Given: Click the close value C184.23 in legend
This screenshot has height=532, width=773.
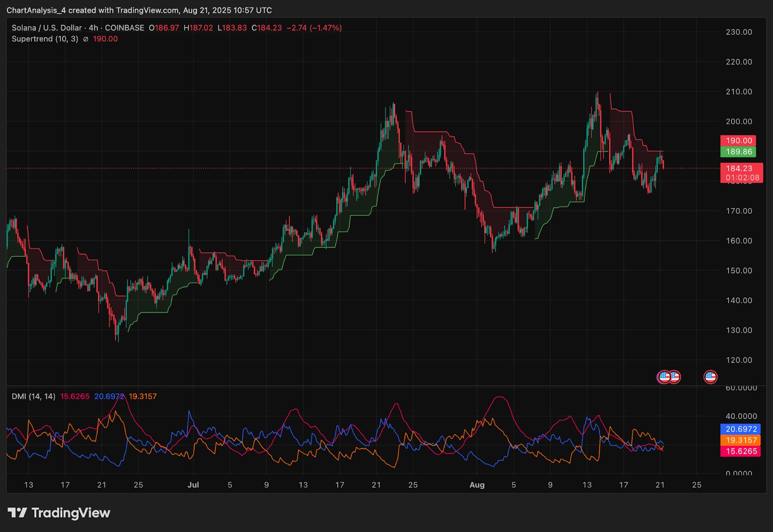Looking at the screenshot, I should (x=266, y=28).
